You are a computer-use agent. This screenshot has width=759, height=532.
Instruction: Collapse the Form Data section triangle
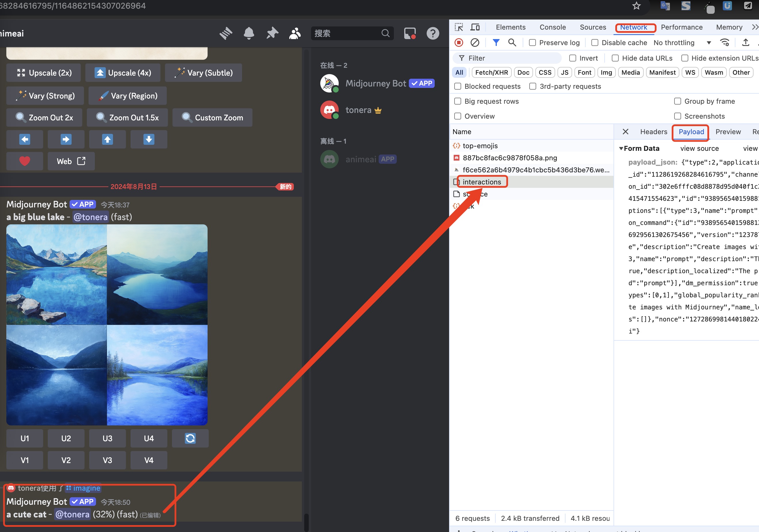tap(621, 149)
